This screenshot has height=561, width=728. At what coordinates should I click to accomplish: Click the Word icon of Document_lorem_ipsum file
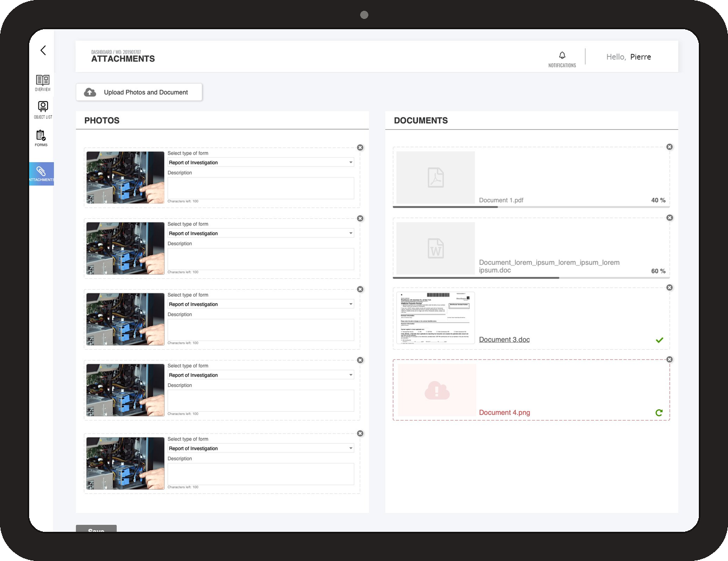436,248
